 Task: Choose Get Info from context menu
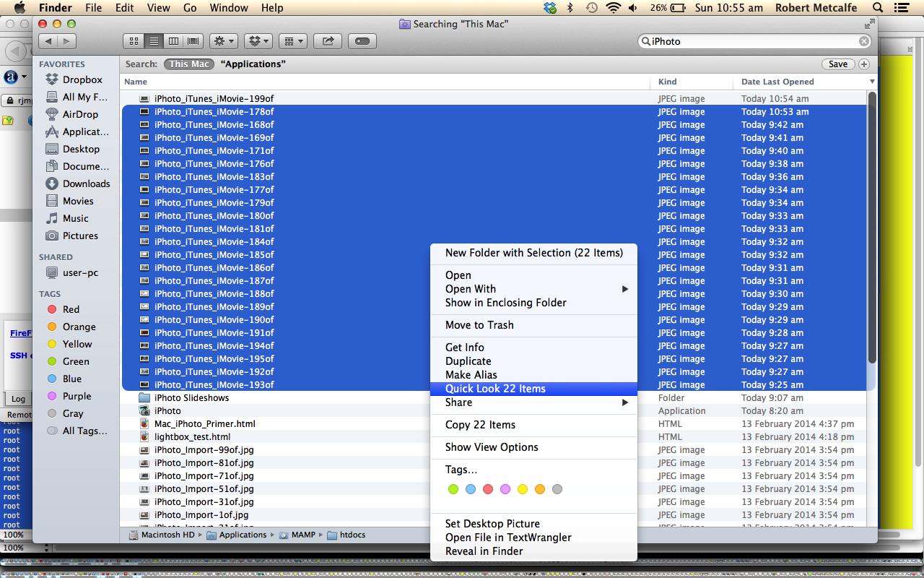click(x=533, y=348)
